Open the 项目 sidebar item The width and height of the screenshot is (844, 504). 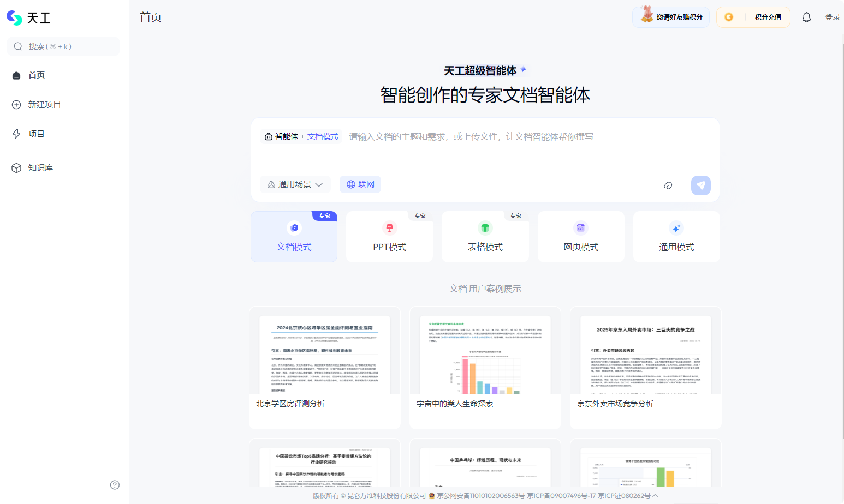pyautogui.click(x=63, y=134)
